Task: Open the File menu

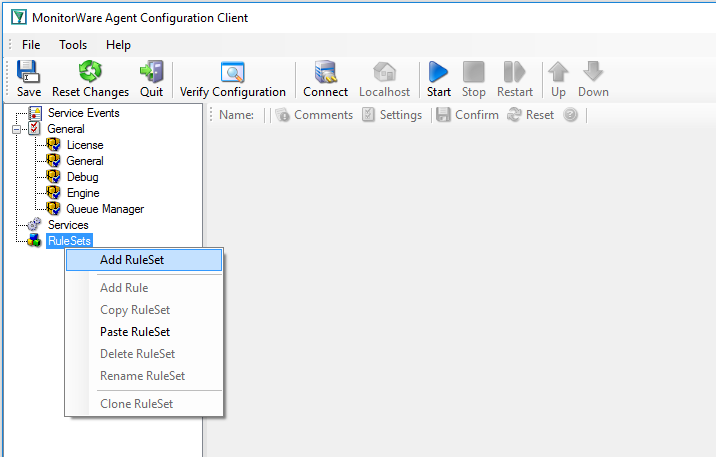Action: pyautogui.click(x=31, y=45)
